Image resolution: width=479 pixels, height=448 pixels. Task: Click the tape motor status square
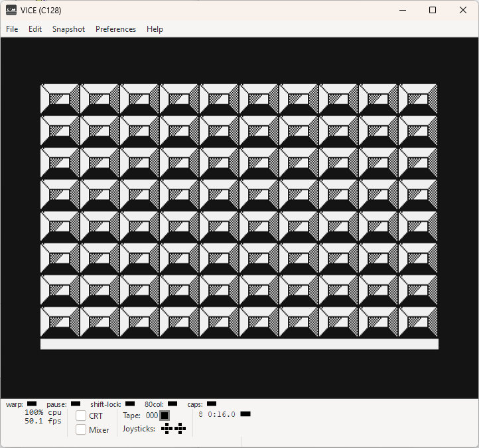click(165, 416)
